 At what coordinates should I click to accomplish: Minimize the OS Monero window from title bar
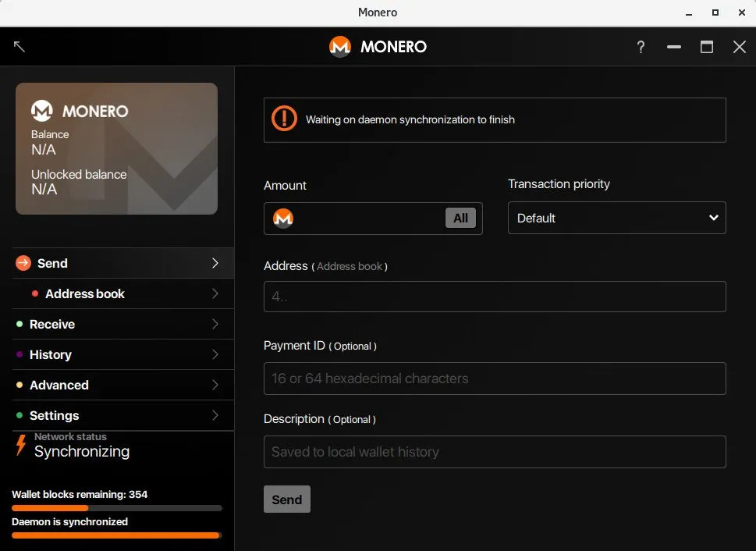click(689, 13)
